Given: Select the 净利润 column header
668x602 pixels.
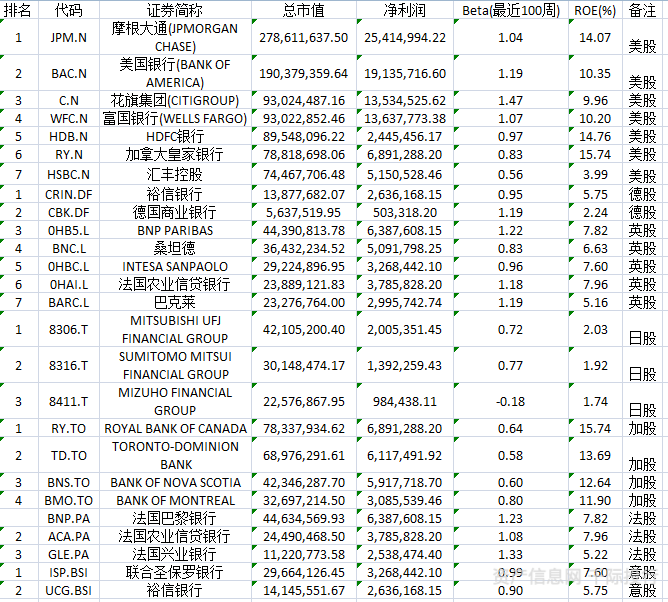Looking at the screenshot, I should pos(405,10).
